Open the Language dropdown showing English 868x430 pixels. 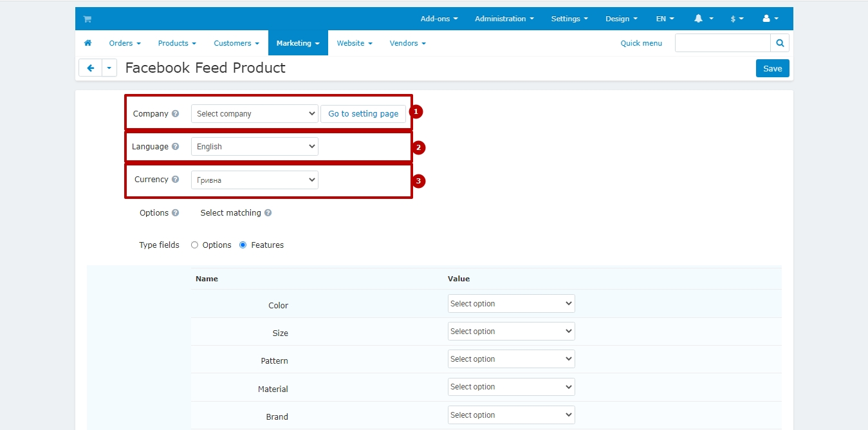click(255, 147)
